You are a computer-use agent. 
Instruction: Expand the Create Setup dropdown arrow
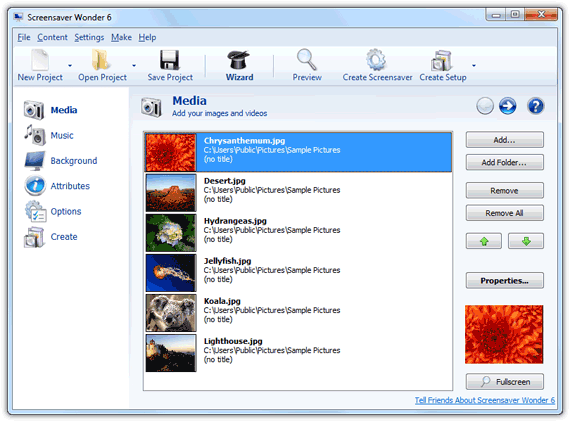(x=474, y=66)
